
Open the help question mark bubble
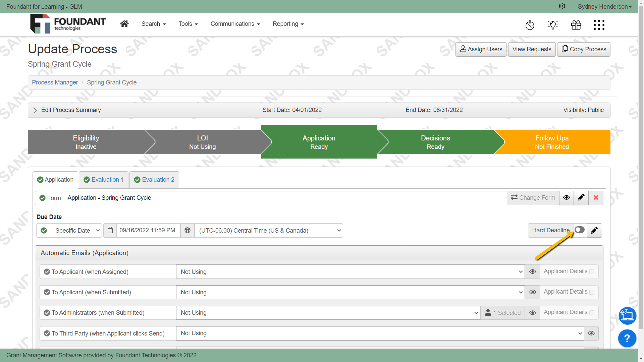click(627, 339)
